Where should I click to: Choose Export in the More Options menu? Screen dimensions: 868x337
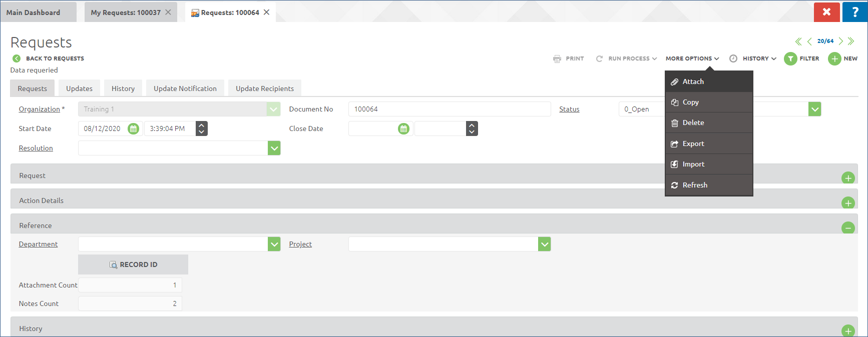pyautogui.click(x=693, y=143)
